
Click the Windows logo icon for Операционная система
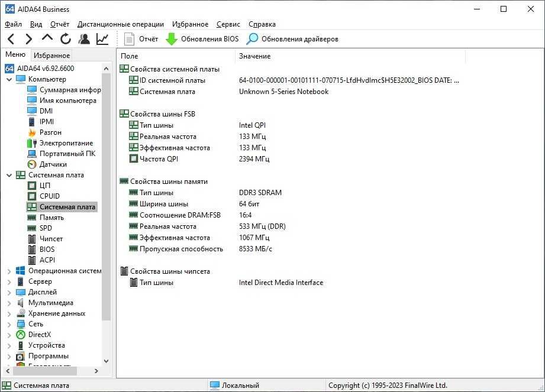[21, 271]
